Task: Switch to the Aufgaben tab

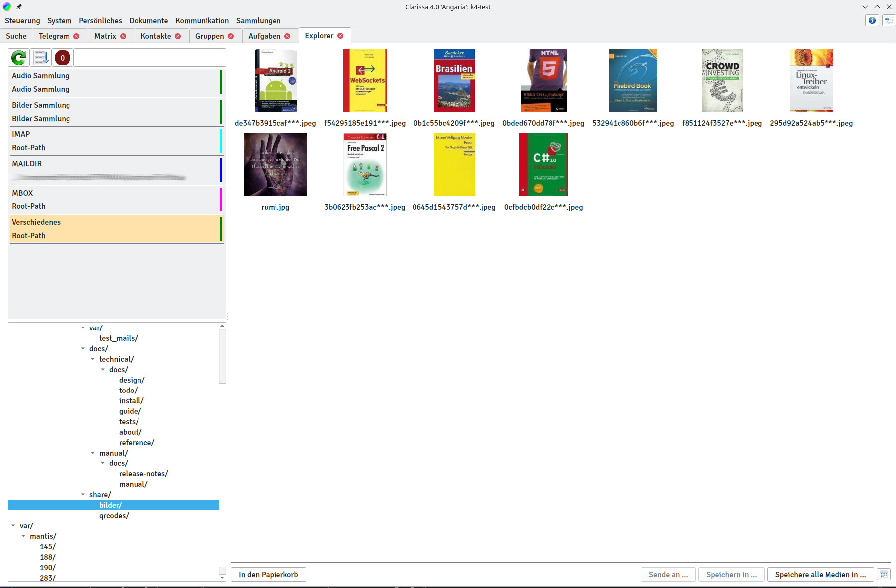Action: (x=265, y=36)
